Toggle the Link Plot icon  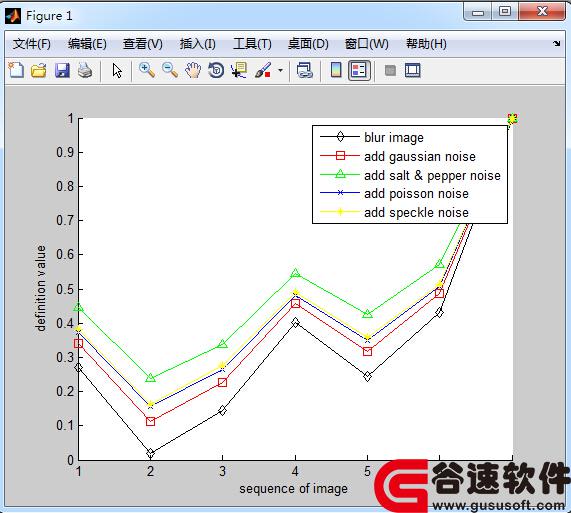305,70
